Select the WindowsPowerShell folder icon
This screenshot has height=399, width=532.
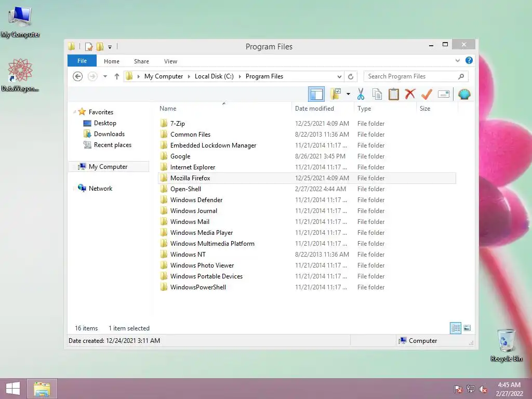(164, 287)
